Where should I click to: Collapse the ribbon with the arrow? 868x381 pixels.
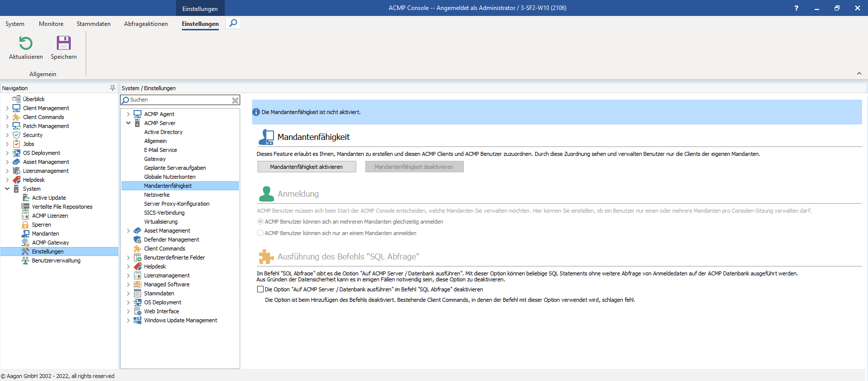(x=859, y=73)
